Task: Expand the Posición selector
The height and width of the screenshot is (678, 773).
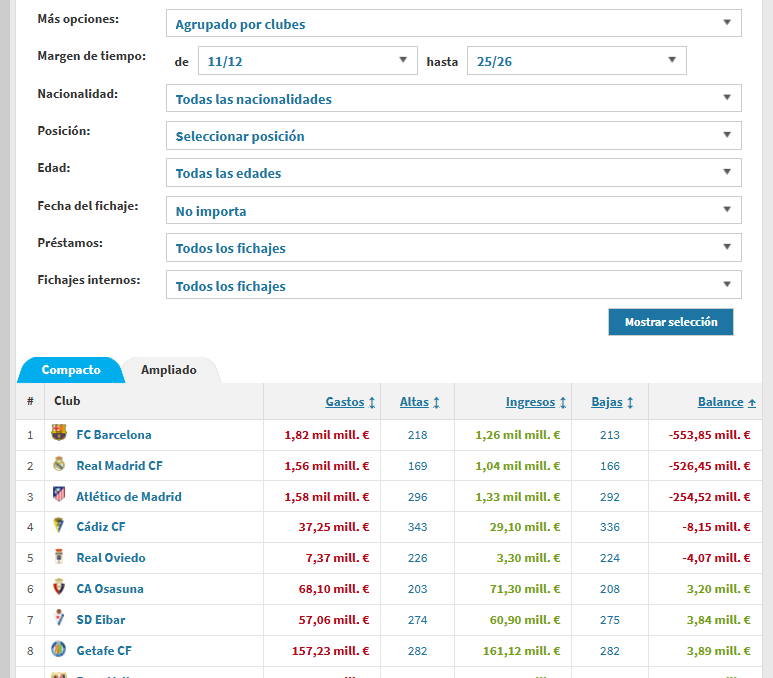Action: click(x=454, y=136)
